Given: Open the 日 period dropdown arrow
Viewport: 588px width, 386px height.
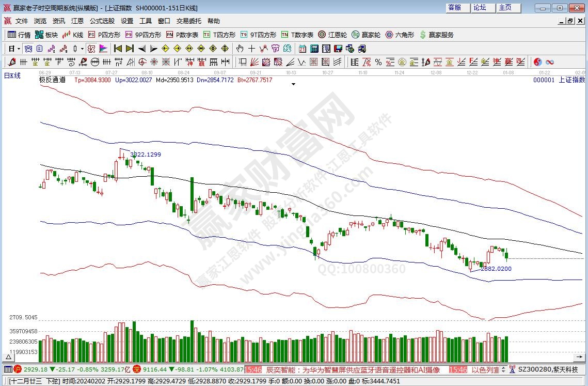Looking at the screenshot, I should click(x=19, y=49).
